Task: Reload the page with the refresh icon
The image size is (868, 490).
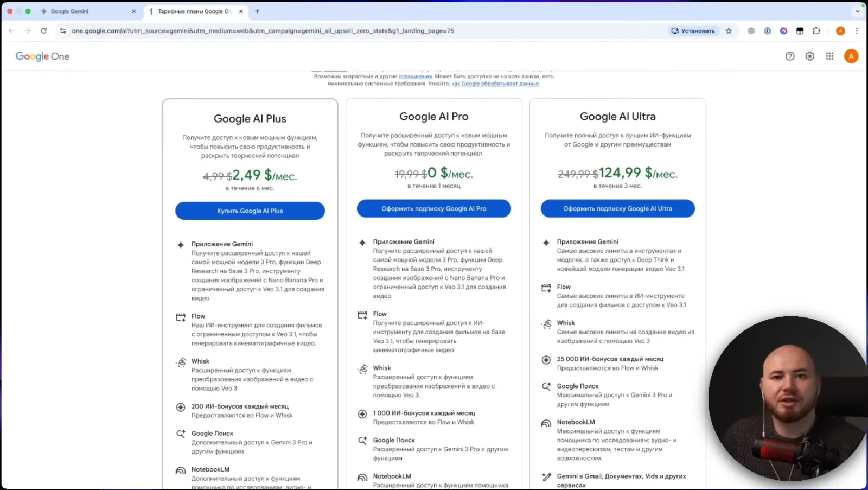Action: click(43, 31)
